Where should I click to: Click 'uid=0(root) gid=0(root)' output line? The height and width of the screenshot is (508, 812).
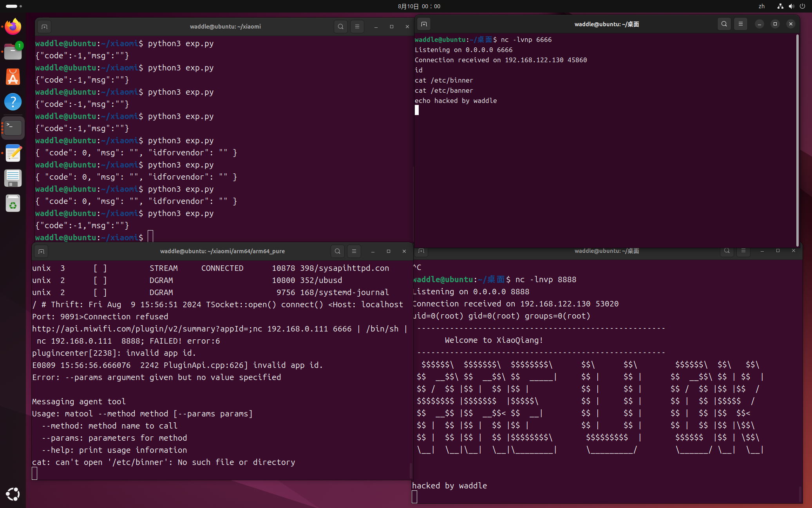501,316
